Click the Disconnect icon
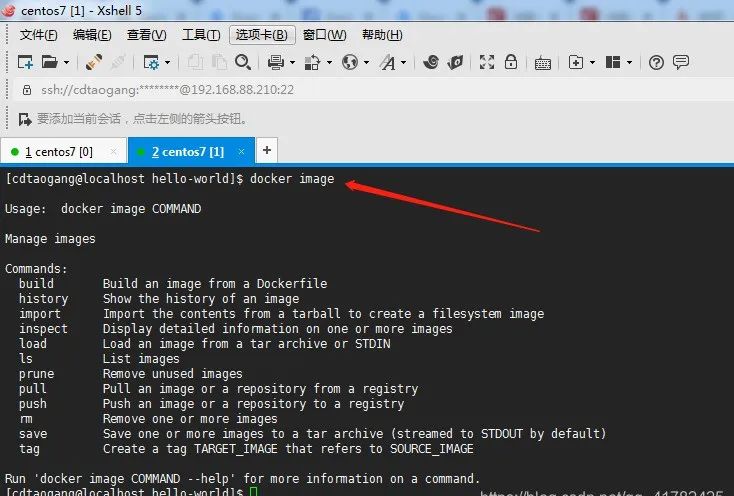Viewport: 734px width, 496px height. (x=118, y=62)
